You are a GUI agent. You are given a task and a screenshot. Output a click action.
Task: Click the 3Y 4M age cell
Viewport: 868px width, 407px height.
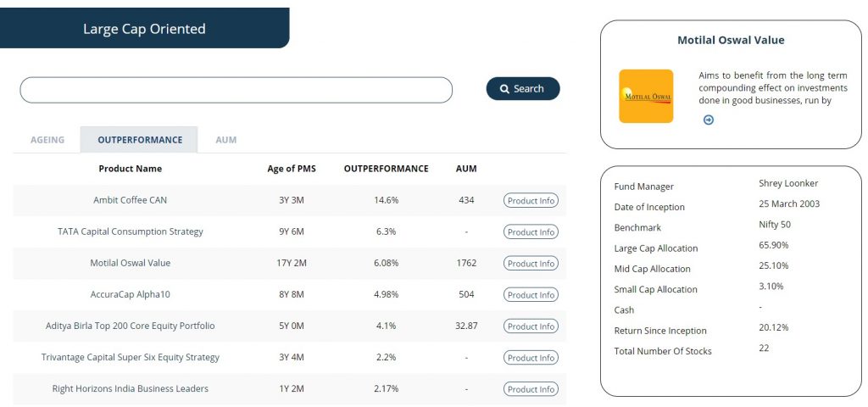(x=292, y=357)
